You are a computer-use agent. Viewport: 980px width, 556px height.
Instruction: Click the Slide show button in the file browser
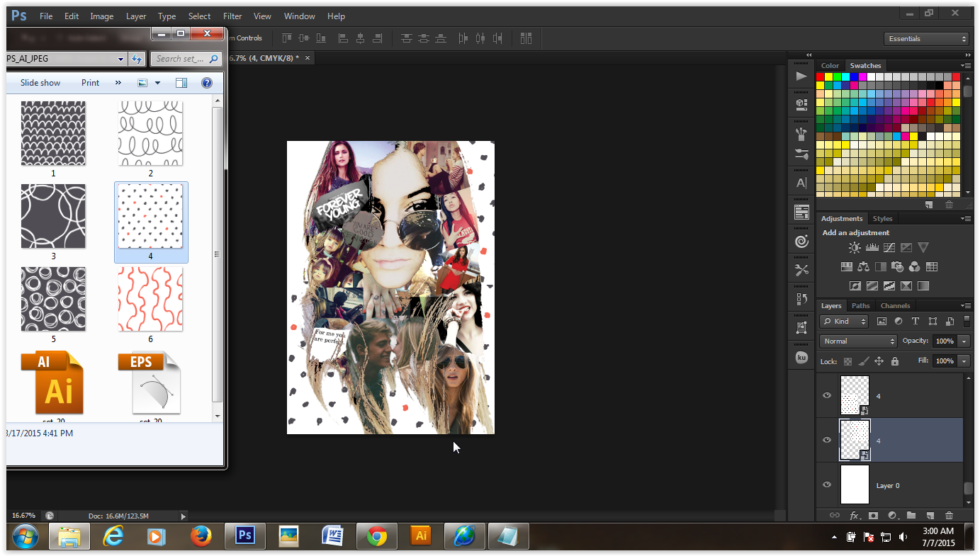pos(39,82)
